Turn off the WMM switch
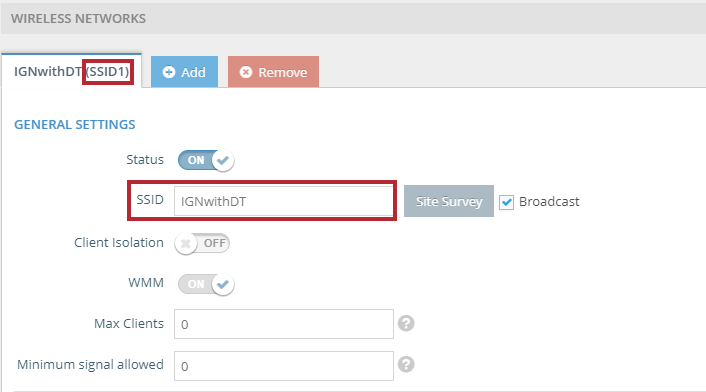706x392 pixels. [206, 284]
